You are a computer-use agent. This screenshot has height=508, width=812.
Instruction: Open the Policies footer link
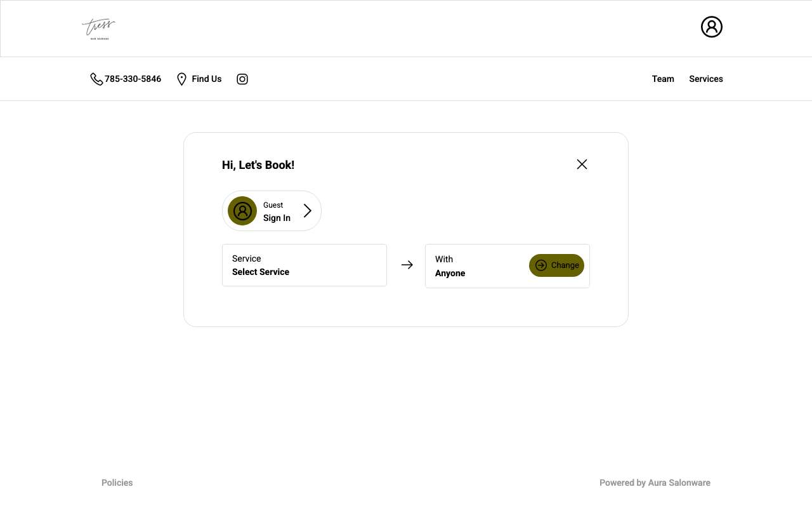[117, 483]
